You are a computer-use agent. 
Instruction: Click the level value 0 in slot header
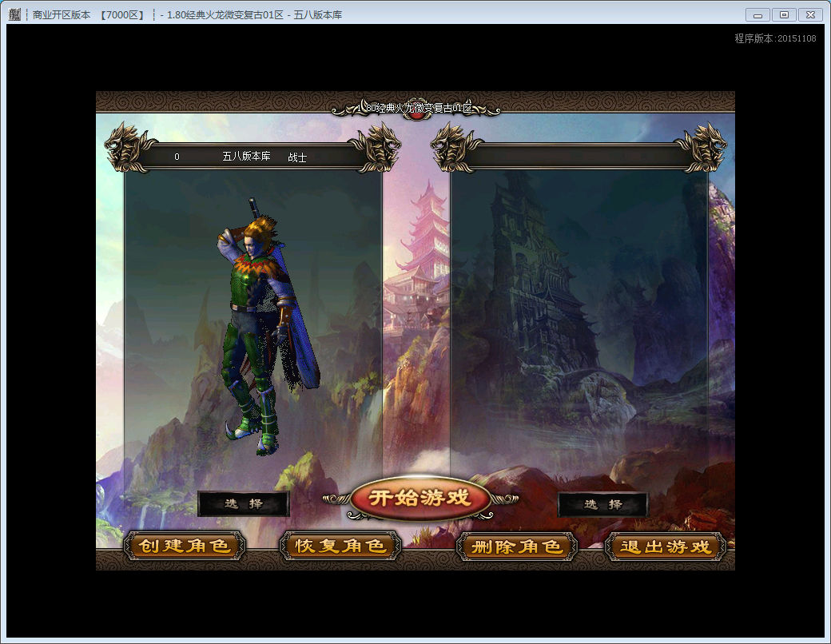click(x=177, y=157)
